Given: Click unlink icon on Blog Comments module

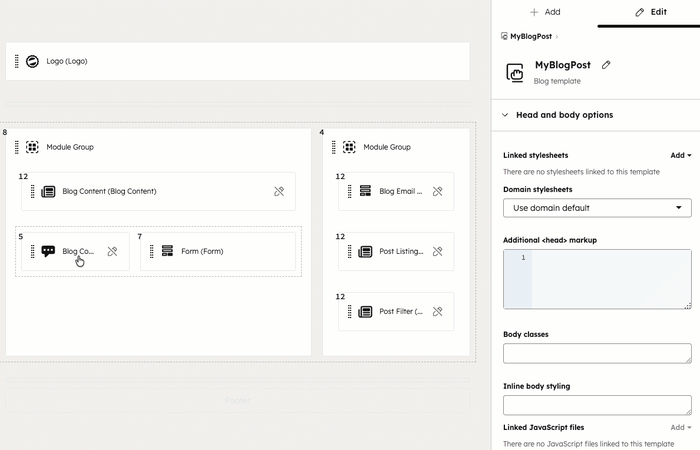Looking at the screenshot, I should [x=112, y=251].
